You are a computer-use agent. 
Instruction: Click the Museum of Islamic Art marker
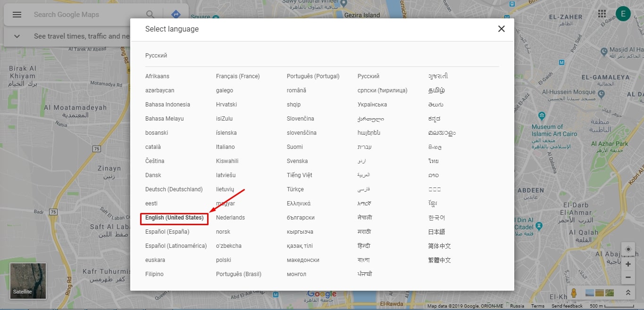(542, 116)
